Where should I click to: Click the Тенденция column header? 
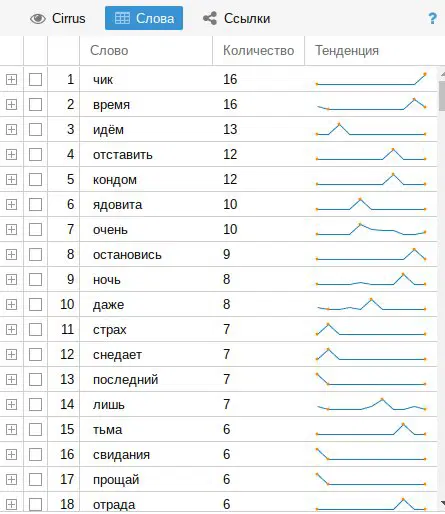(371, 51)
